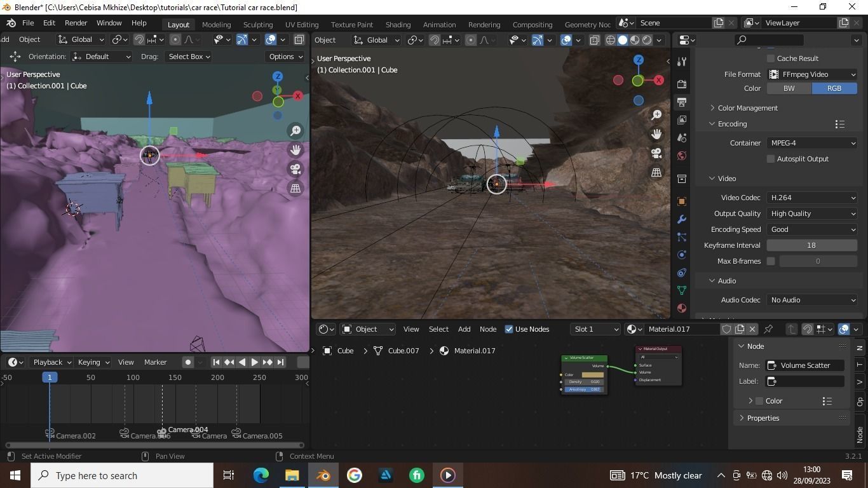Screen dimensions: 868x488
Task: Open the Audio Codec dropdown
Action: pos(812,300)
